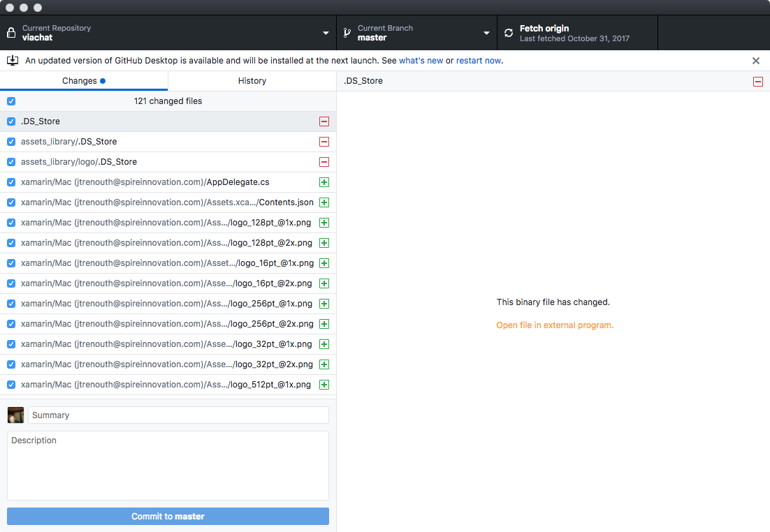Click the .DS_Store filename in diff header
The image size is (770, 532).
tap(363, 81)
